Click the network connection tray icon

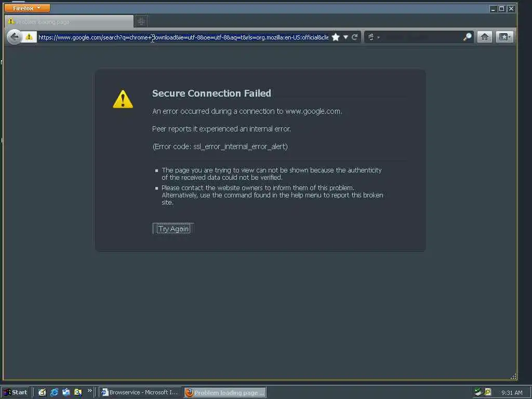[x=478, y=392]
